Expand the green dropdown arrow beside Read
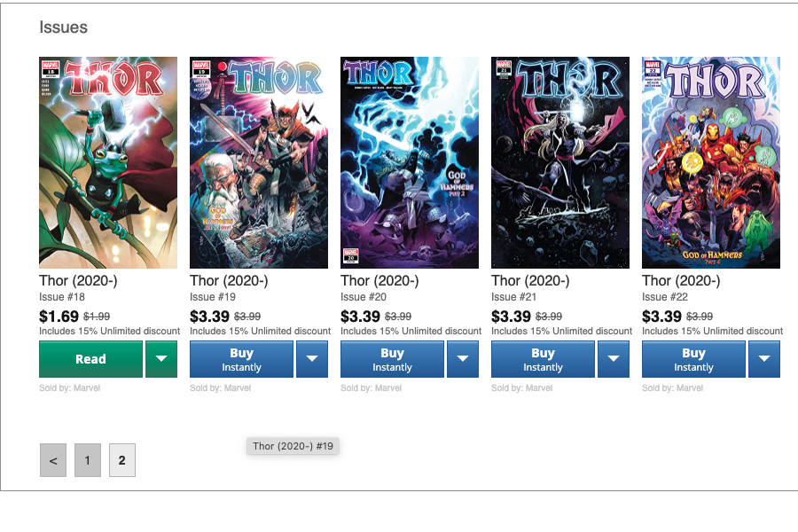 click(161, 359)
